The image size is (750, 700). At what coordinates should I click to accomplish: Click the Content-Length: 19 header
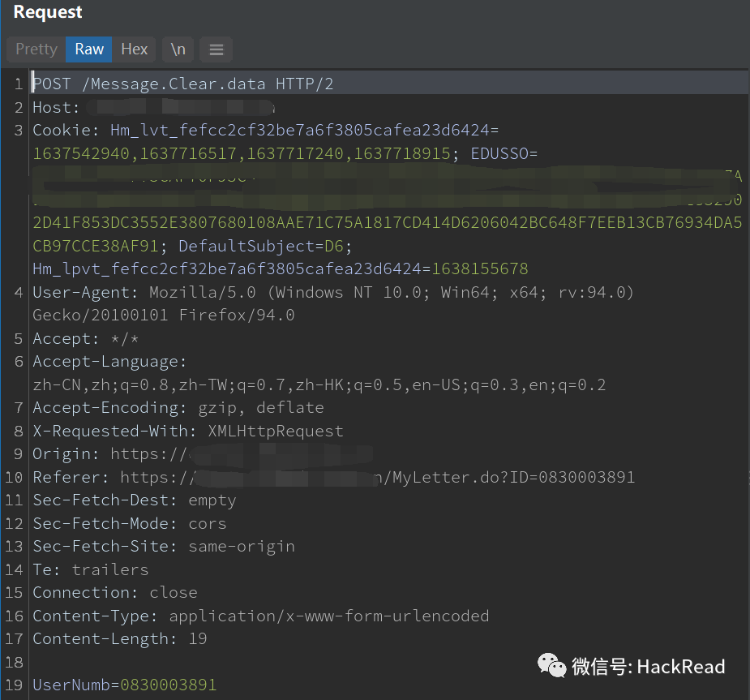tap(119, 638)
